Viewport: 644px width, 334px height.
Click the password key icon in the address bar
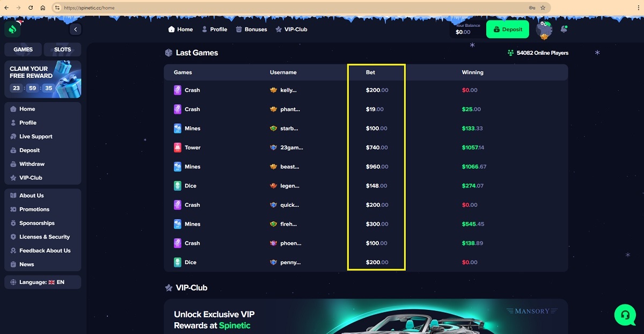pos(532,8)
